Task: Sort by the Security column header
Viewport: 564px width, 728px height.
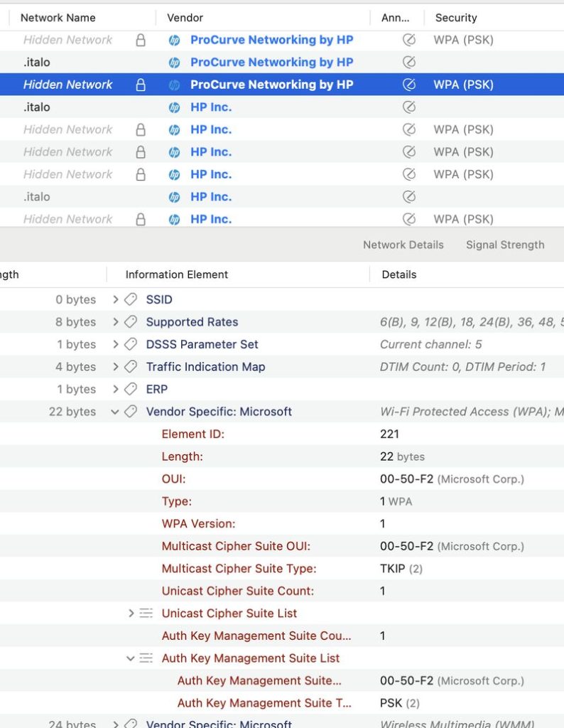Action: tap(456, 18)
